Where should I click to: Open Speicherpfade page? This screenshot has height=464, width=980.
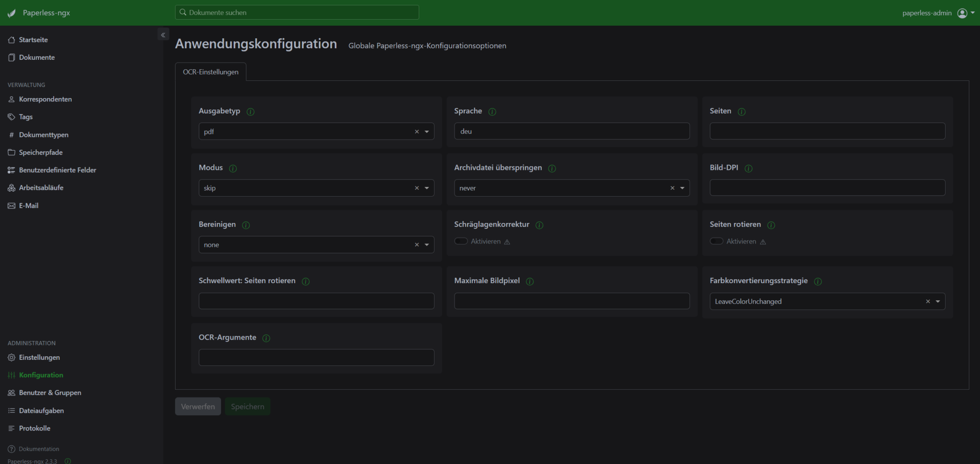[x=35, y=153]
